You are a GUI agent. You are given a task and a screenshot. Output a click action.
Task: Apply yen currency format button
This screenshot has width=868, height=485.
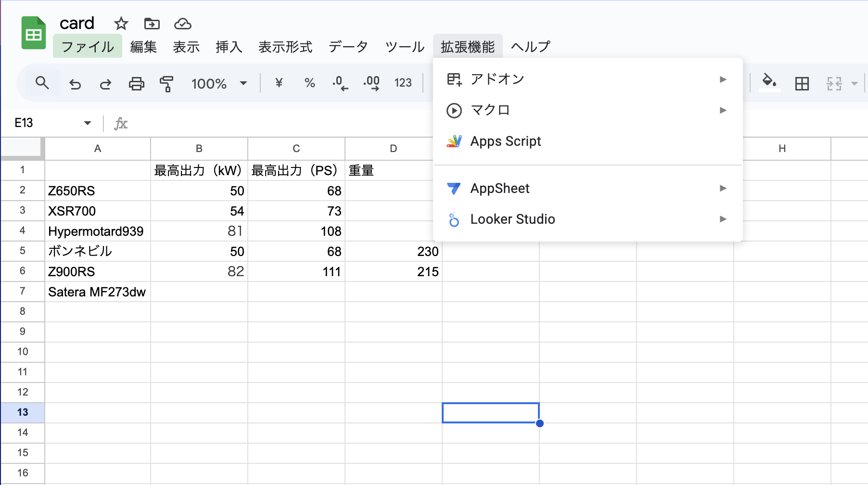279,83
